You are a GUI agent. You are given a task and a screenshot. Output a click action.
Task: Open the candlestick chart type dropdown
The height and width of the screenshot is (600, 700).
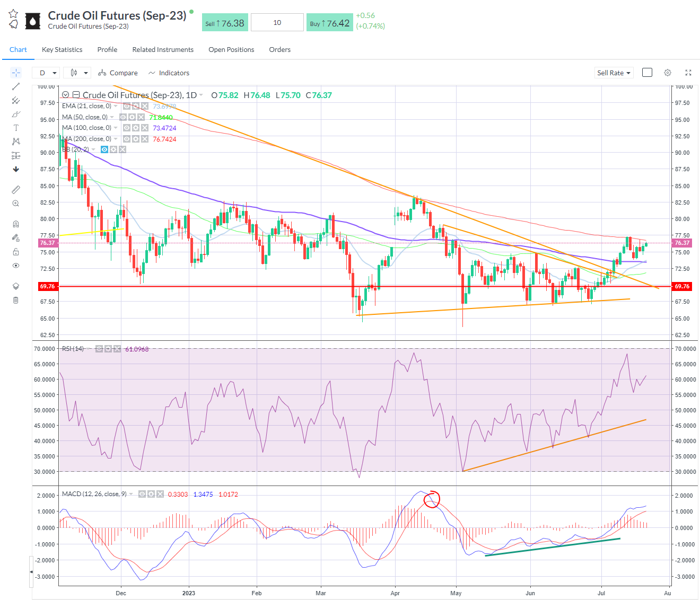(x=77, y=73)
